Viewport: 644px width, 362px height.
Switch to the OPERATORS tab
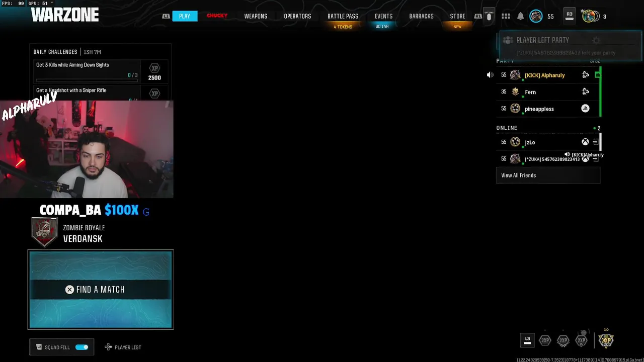297,16
